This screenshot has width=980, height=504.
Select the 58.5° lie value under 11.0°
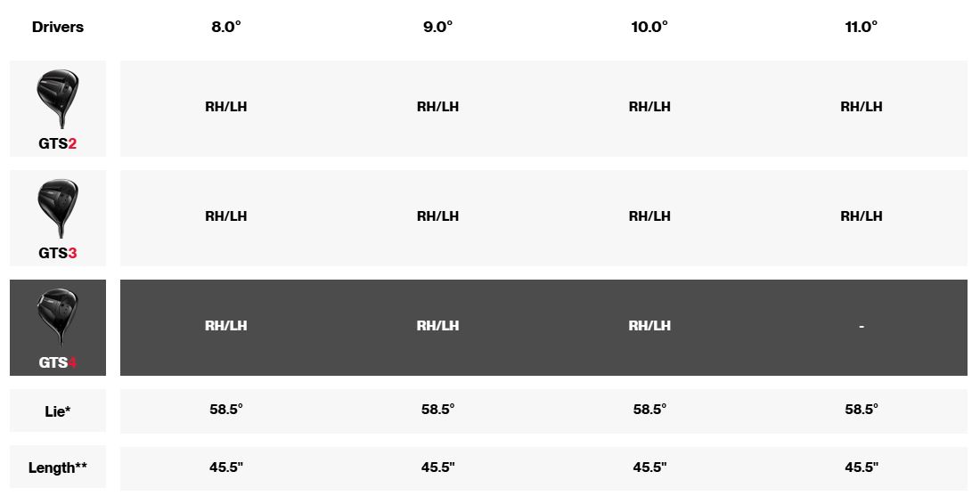pyautogui.click(x=862, y=409)
